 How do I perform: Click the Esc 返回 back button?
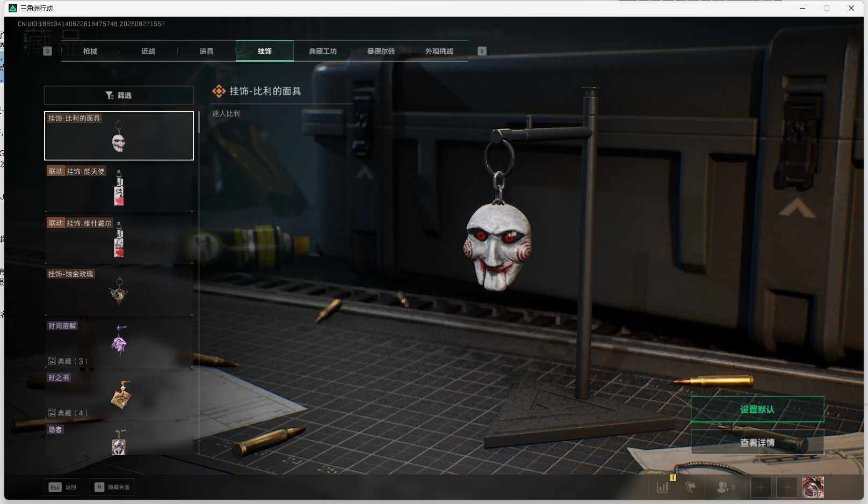[x=63, y=487]
